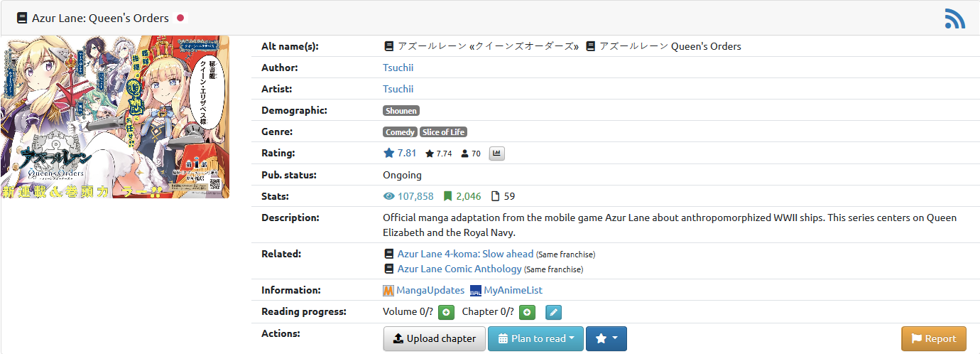980x354 pixels.
Task: Click the Ongoing publication status text
Action: point(402,176)
